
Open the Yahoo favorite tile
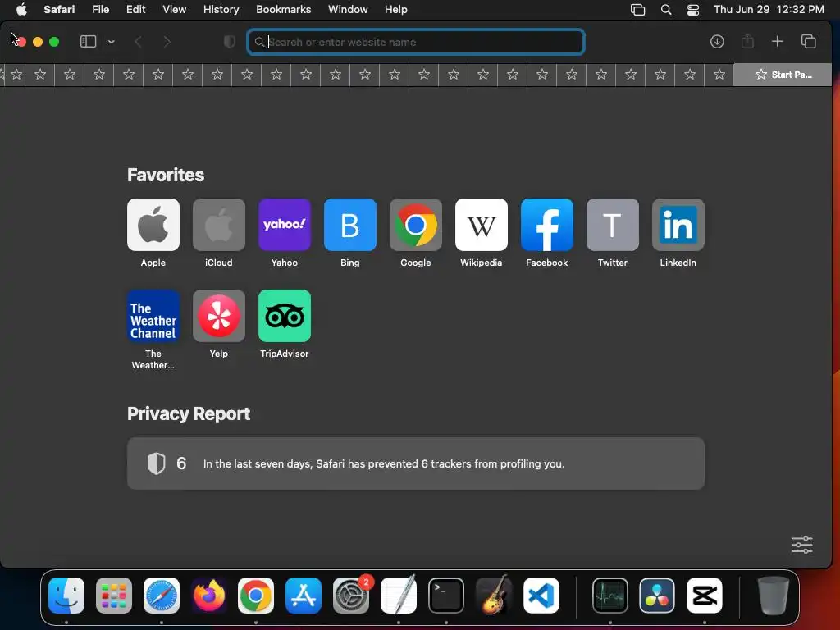coord(285,225)
